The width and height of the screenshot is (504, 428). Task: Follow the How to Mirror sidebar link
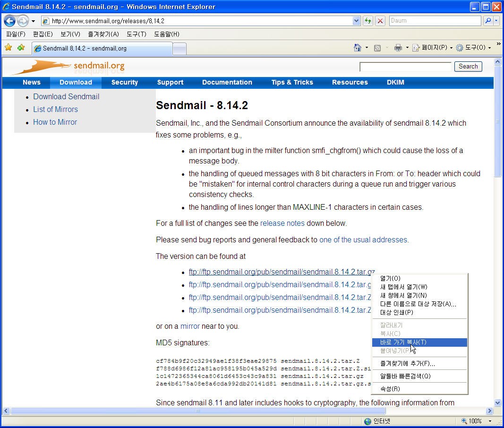coord(55,122)
